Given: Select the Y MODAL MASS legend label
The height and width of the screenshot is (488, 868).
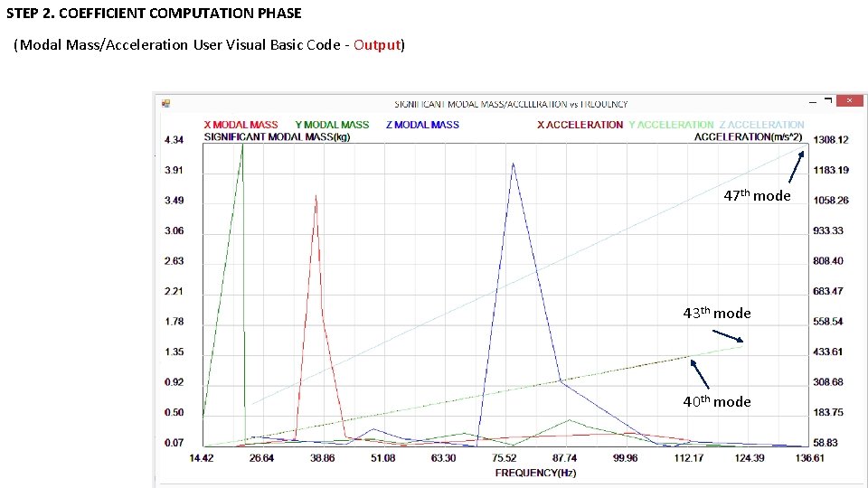Looking at the screenshot, I should (332, 125).
